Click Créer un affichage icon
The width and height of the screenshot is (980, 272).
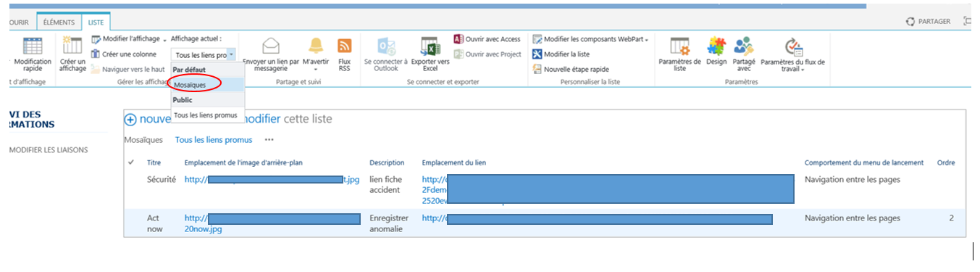point(72,46)
